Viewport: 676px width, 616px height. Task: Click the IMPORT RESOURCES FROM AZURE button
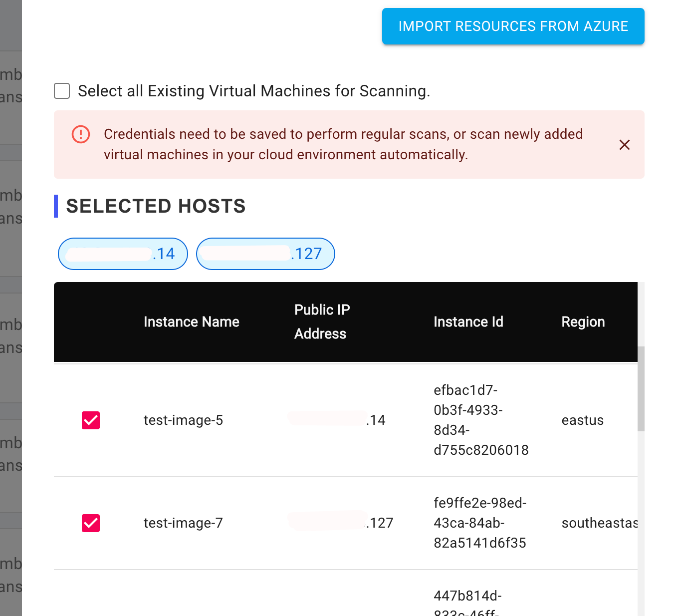(513, 26)
